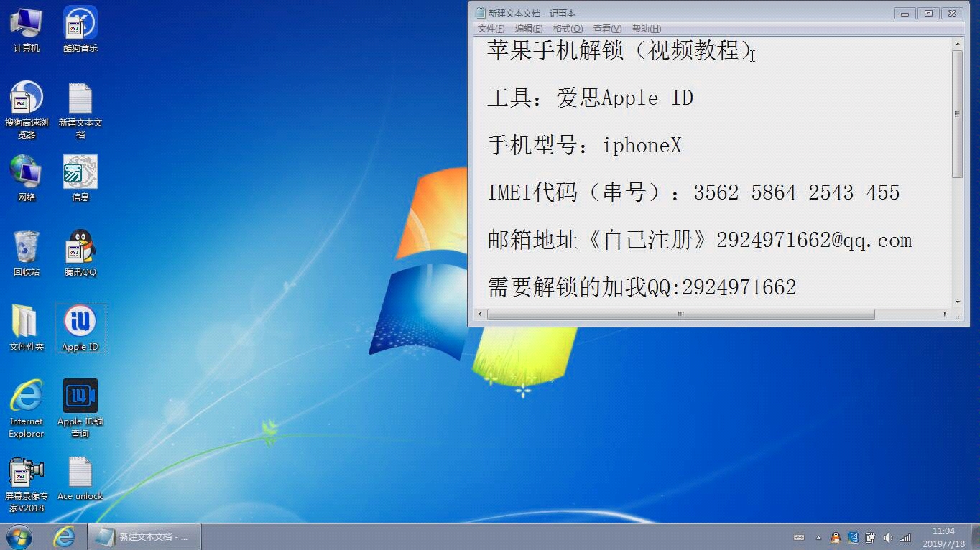Click the horizontal scrollbar left arrow in Notepad
The width and height of the screenshot is (980, 550).
click(481, 314)
